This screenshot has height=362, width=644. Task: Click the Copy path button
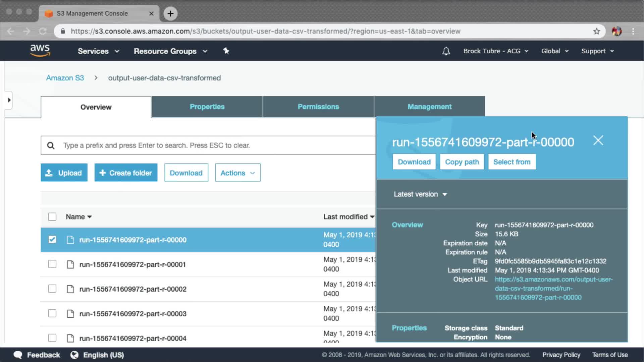point(462,162)
